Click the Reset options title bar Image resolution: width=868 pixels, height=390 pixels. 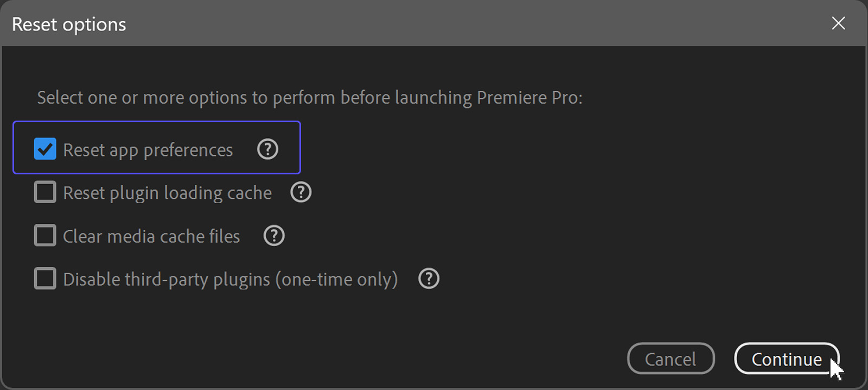pyautogui.click(x=68, y=23)
